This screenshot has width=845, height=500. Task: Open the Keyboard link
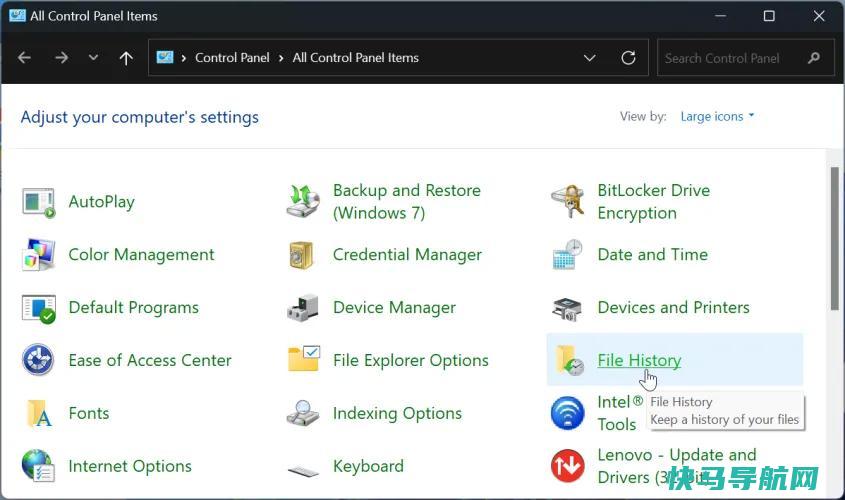tap(369, 466)
